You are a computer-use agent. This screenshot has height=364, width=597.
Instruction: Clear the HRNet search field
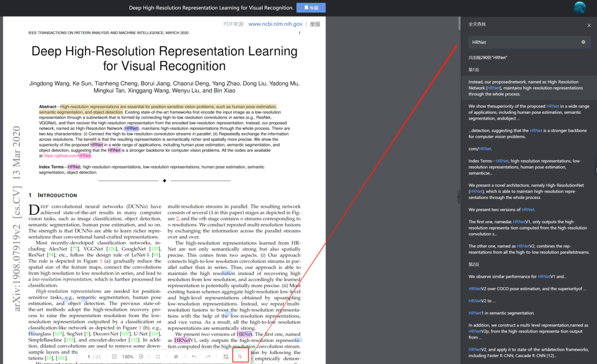click(x=583, y=42)
